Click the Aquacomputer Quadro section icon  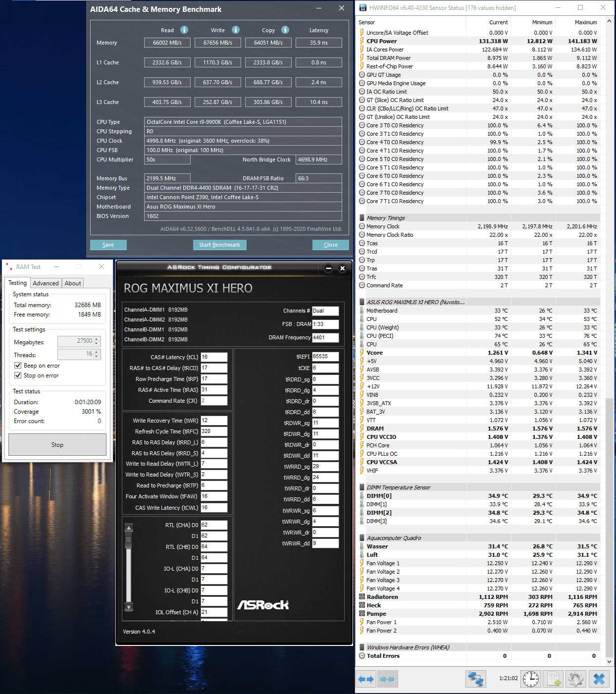362,538
